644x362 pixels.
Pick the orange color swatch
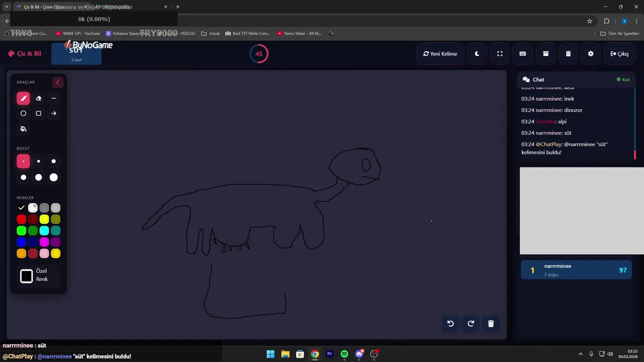21,254
